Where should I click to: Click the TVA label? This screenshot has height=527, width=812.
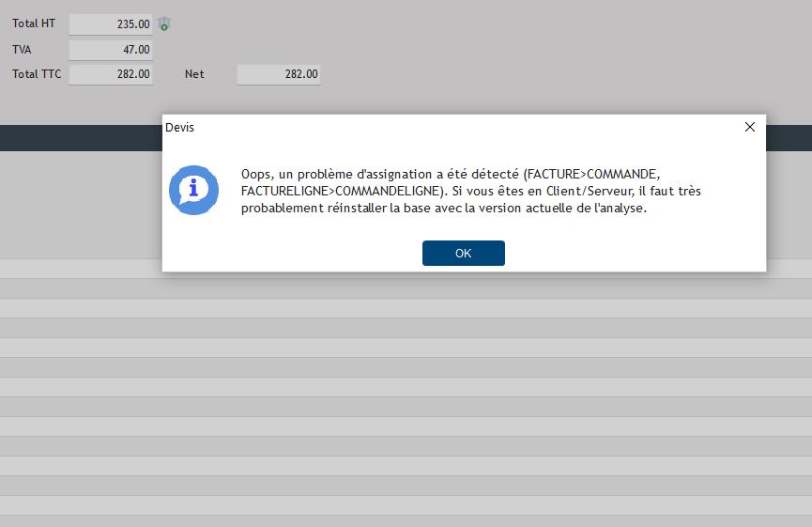point(22,50)
